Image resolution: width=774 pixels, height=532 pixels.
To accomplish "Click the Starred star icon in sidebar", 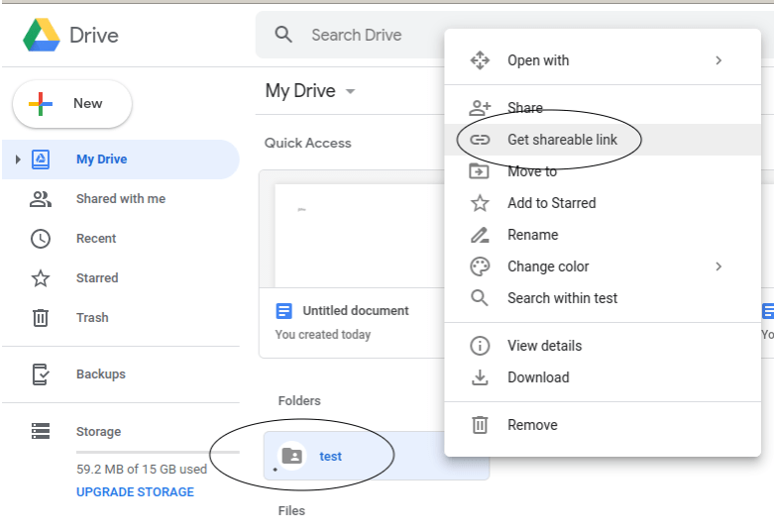I will (41, 278).
